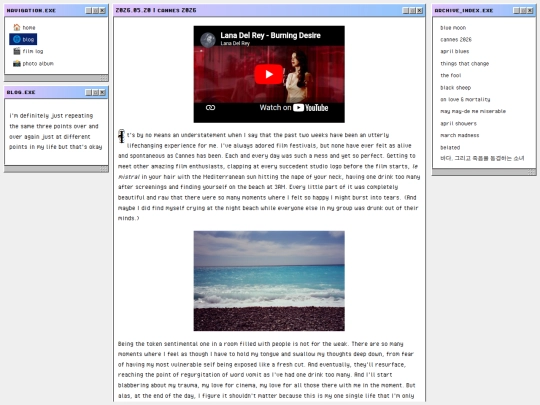Open video title Lana Del Rey - Burning Desire
540x405 pixels.
[x=270, y=35]
